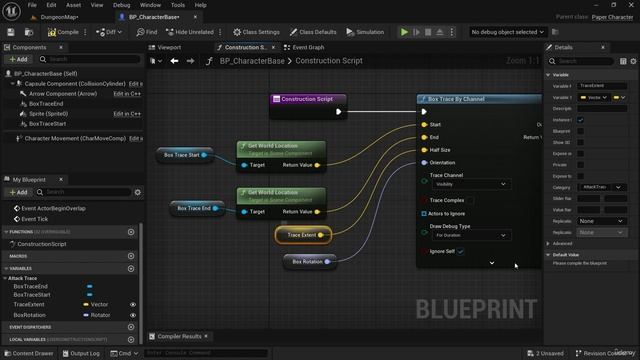Navigate back in graph history
The height and width of the screenshot is (360, 640).
point(174,61)
